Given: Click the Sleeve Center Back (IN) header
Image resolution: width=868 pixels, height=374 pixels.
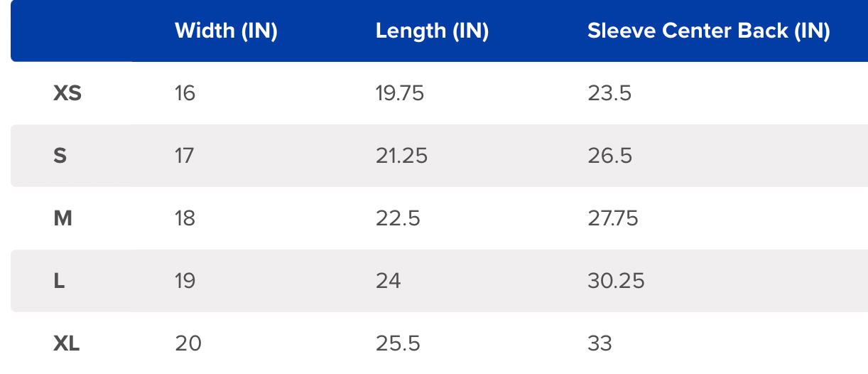Looking at the screenshot, I should pos(709,31).
